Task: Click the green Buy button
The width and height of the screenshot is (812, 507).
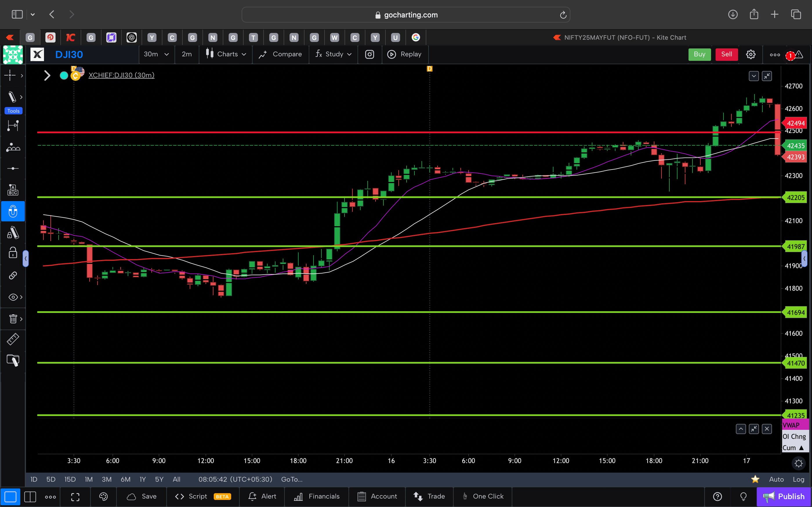Action: point(699,54)
